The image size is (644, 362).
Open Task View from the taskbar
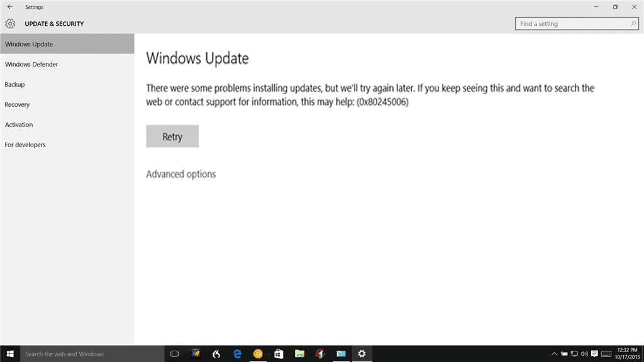coord(175,354)
